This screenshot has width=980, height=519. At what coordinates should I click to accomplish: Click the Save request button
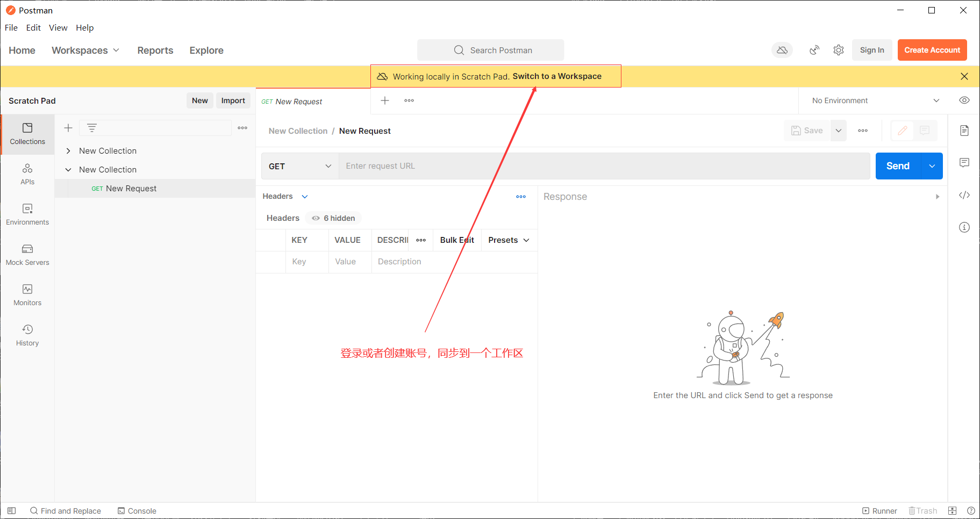[x=807, y=131]
